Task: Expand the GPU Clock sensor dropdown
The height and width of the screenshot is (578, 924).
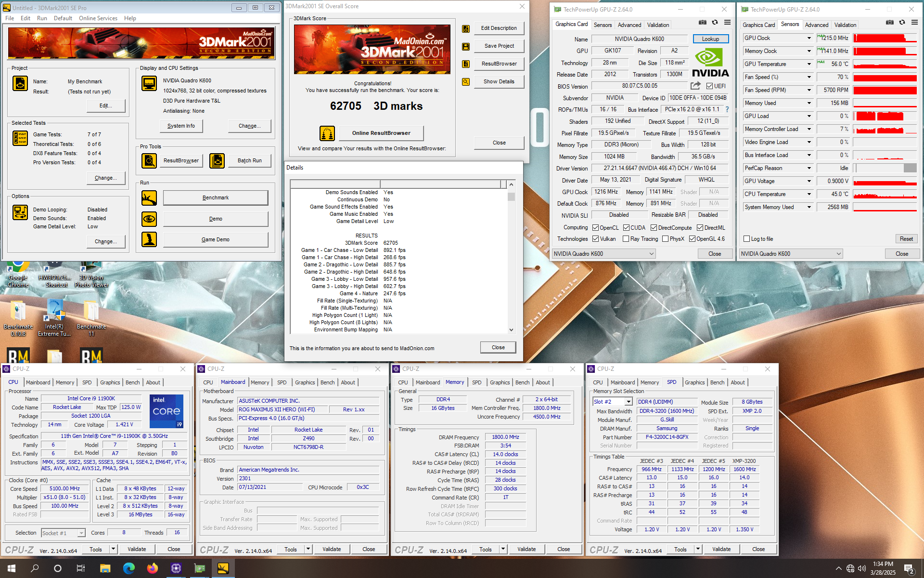Action: pos(809,38)
